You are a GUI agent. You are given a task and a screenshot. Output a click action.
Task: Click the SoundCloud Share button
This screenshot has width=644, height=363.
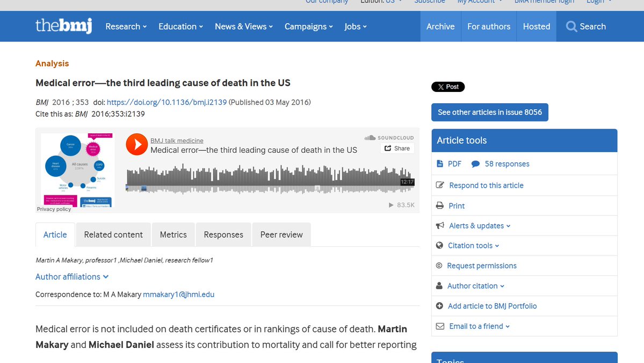[397, 148]
